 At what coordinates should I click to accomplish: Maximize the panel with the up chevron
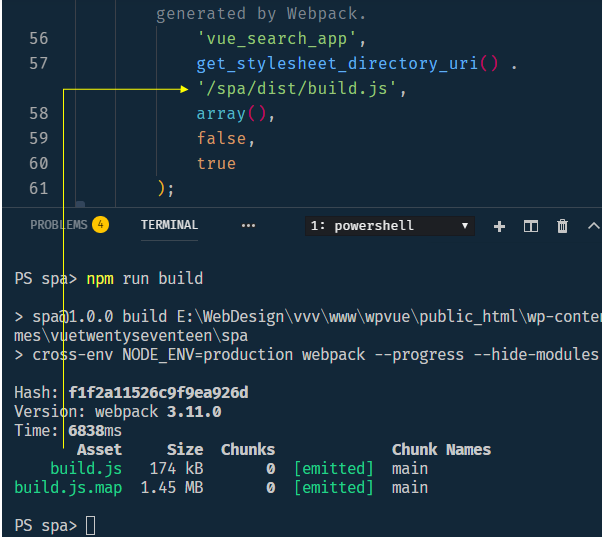[x=593, y=226]
